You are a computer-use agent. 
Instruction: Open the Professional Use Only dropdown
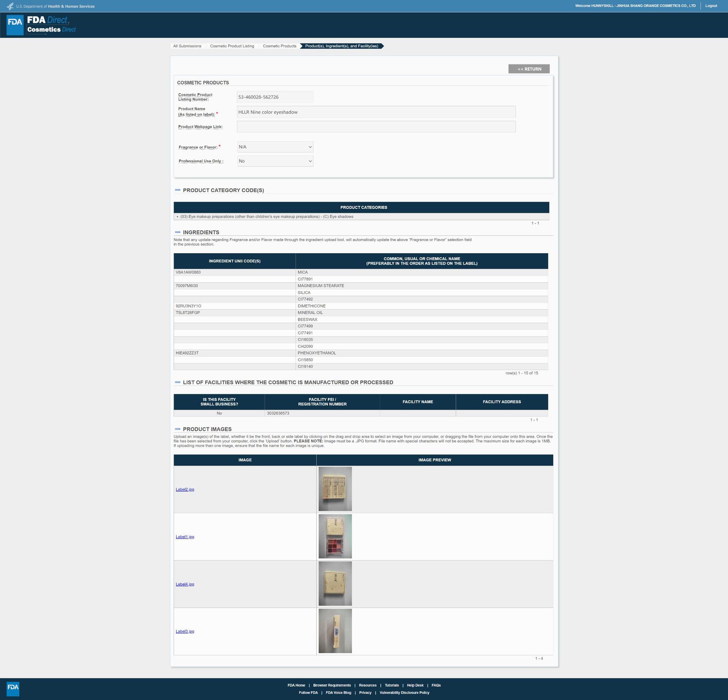275,161
